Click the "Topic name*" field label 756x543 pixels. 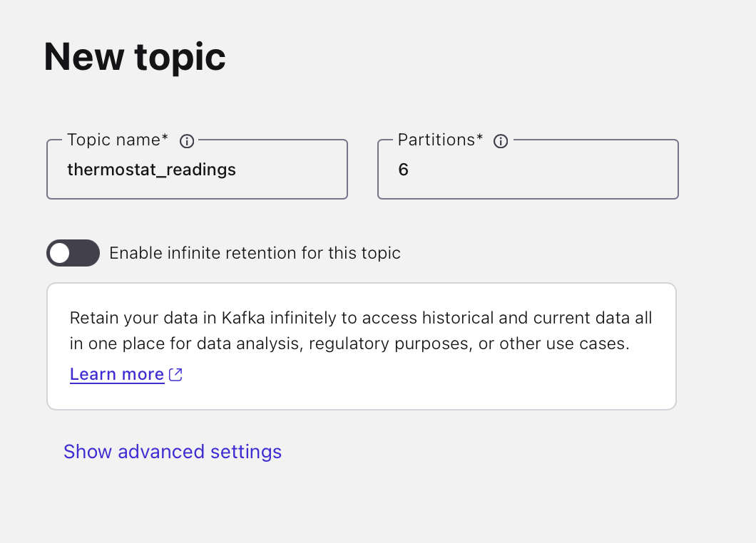point(114,140)
